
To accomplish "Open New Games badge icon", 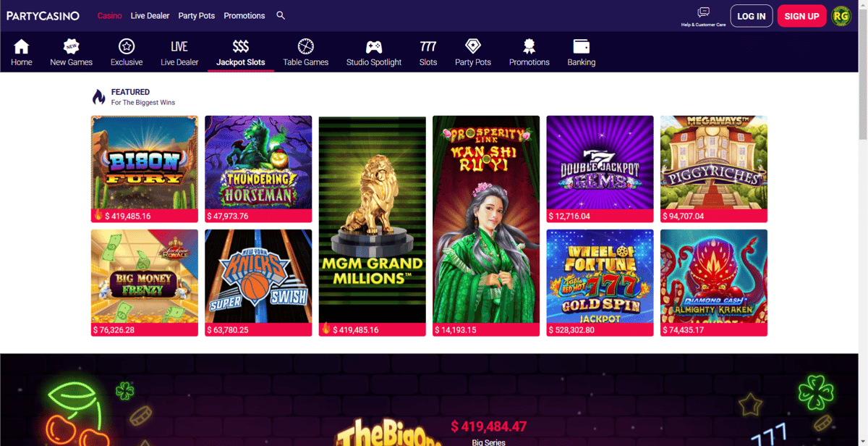I will (71, 46).
